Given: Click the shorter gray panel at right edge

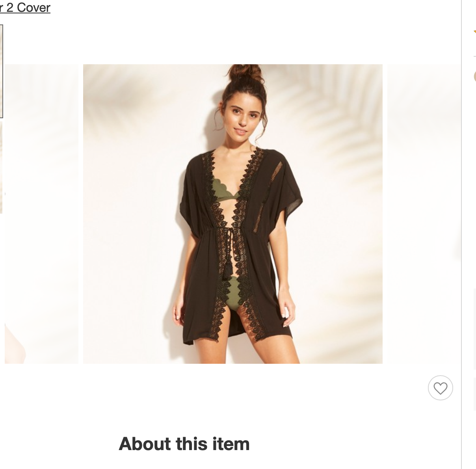Looking at the screenshot, I should click(x=474, y=394).
